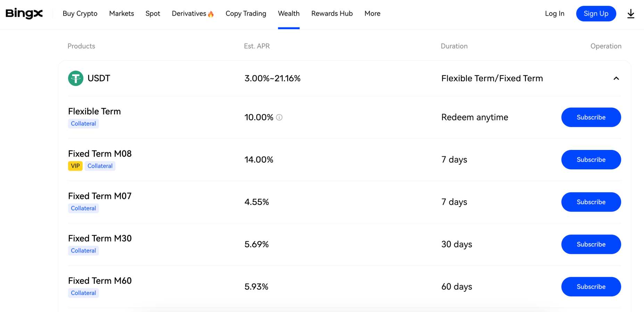Click the Collateral tag under Fixed Term M60
The width and height of the screenshot is (644, 312).
pyautogui.click(x=83, y=293)
